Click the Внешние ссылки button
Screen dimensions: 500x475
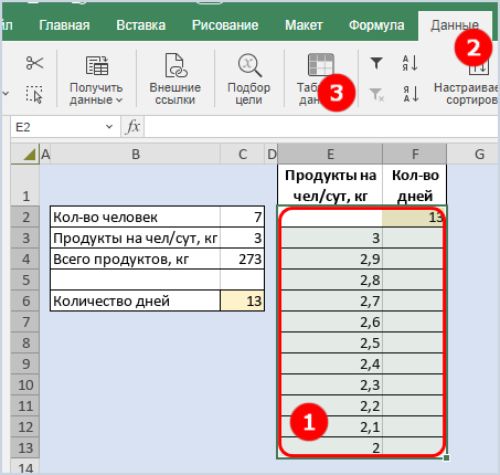(x=175, y=79)
